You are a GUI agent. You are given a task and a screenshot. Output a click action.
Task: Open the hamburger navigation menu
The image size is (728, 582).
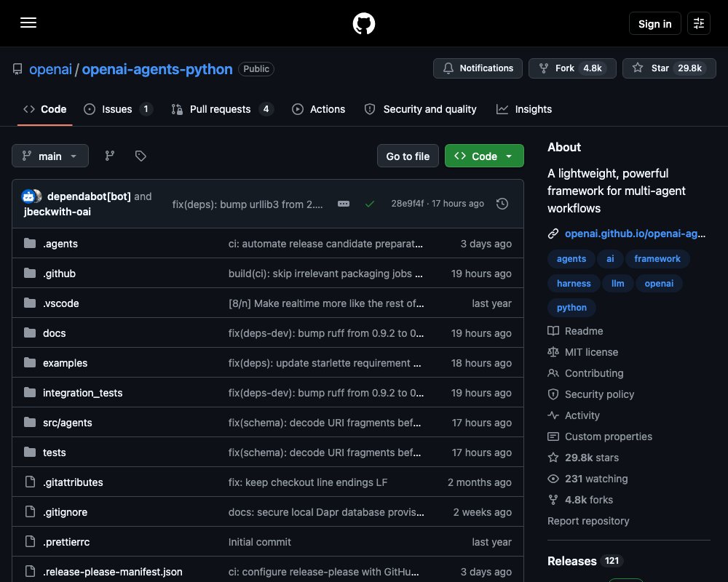pos(28,23)
